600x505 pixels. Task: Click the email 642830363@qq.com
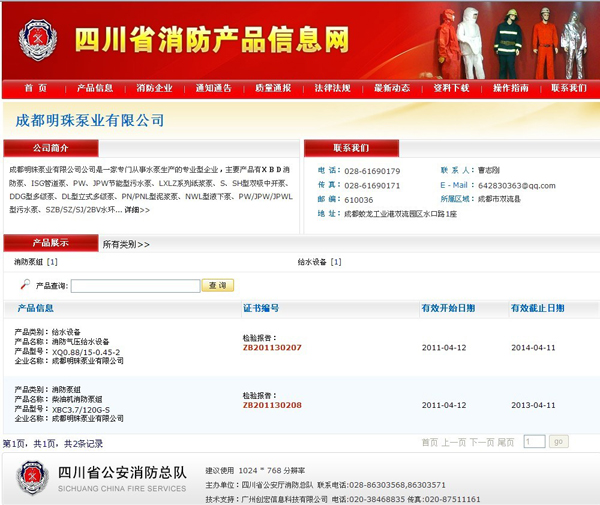point(517,186)
